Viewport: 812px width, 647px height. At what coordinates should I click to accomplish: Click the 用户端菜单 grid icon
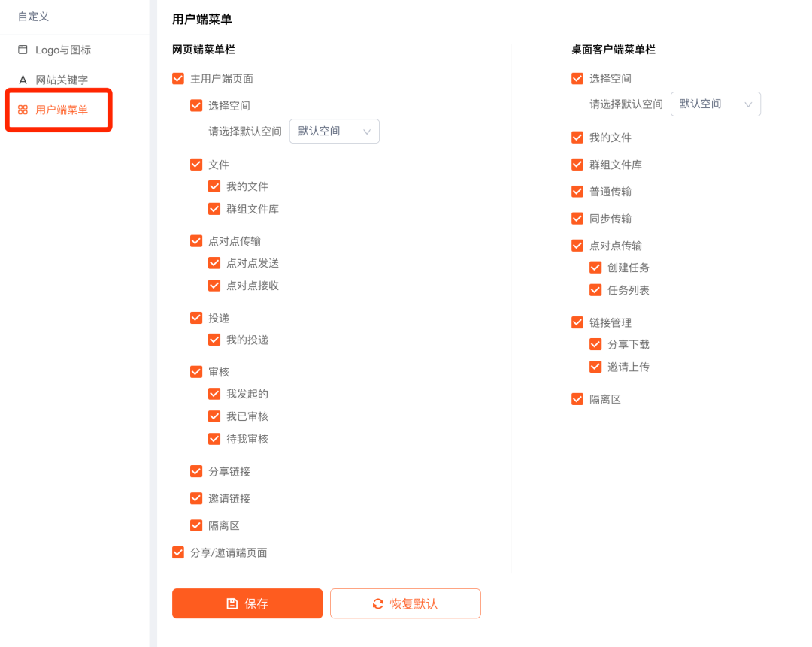23,110
